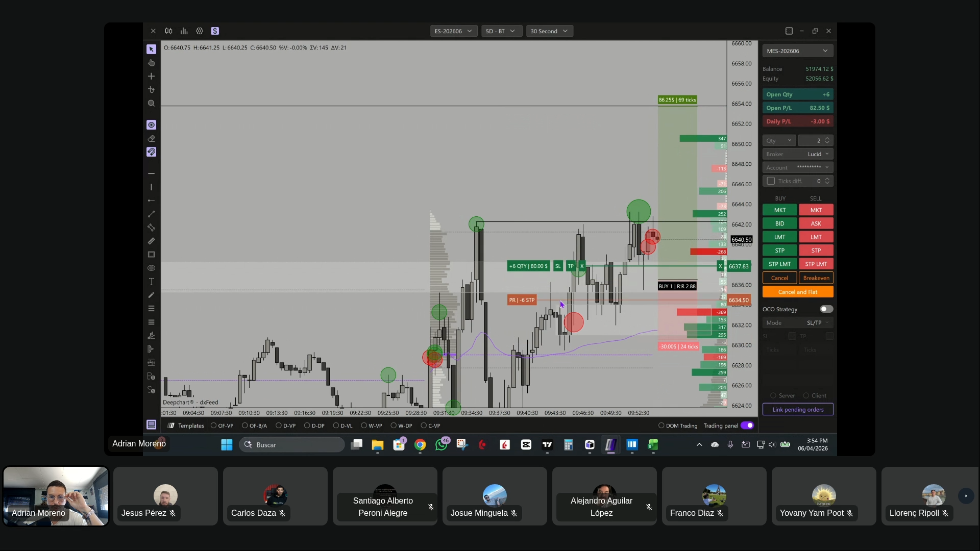Open chart settings gear icon
The width and height of the screenshot is (980, 551).
[200, 31]
